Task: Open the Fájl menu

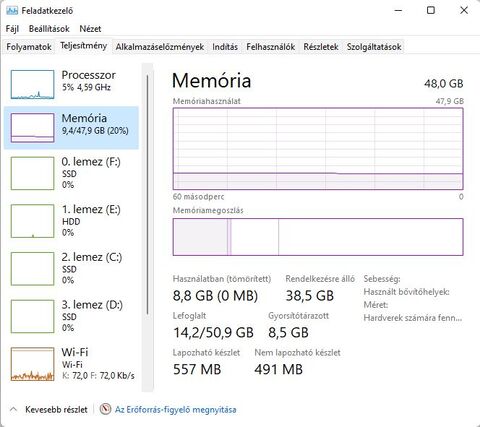Action: coord(12,29)
